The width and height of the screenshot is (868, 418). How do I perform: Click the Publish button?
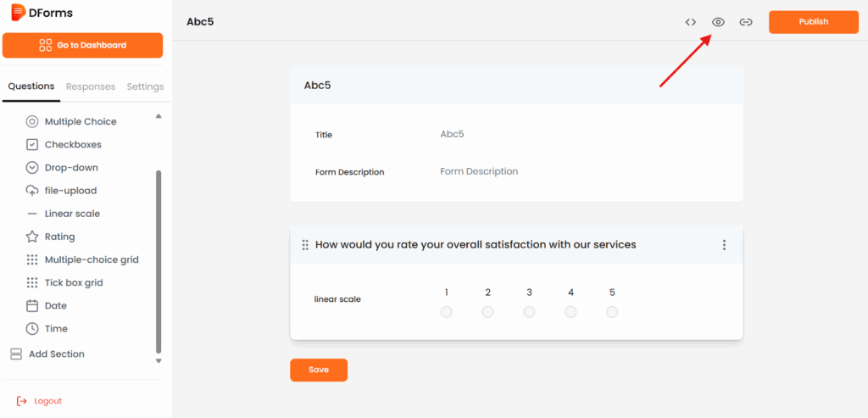tap(812, 22)
